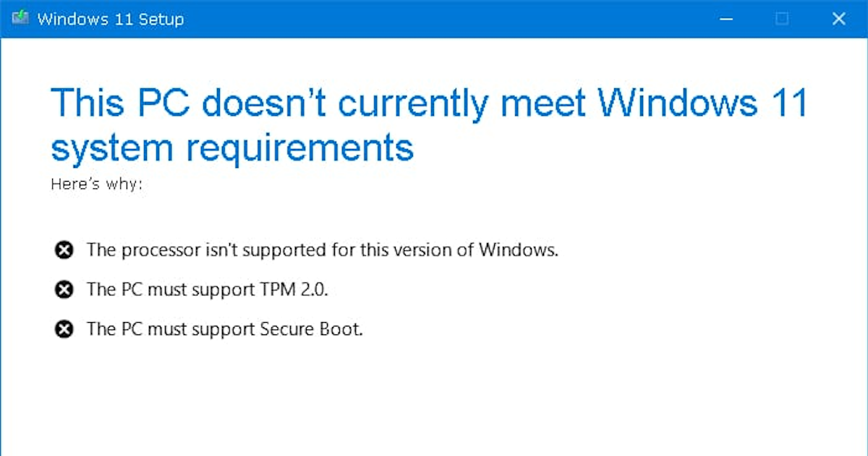This screenshot has height=456, width=868.
Task: Click the error icon beside processor warning
Action: 64,250
